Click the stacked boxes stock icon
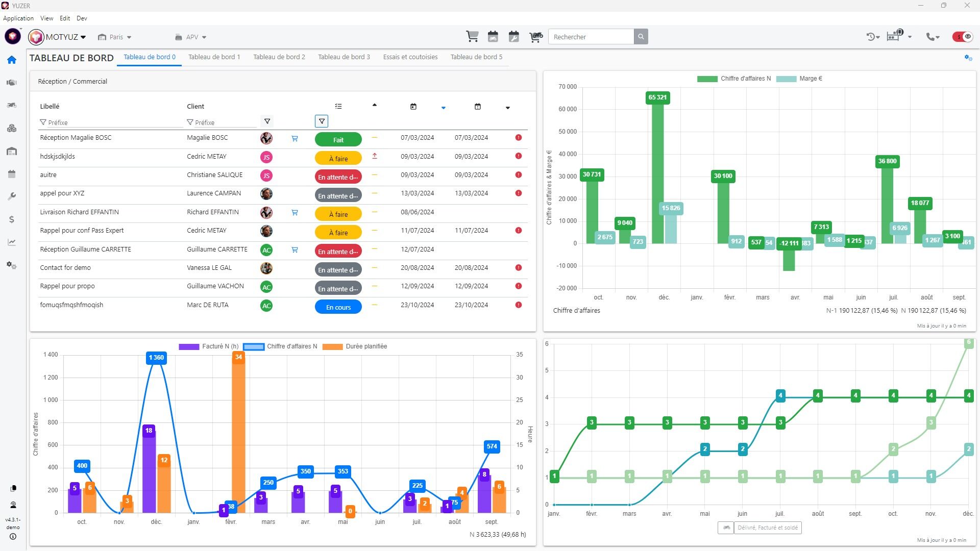The image size is (980, 551). [12, 128]
